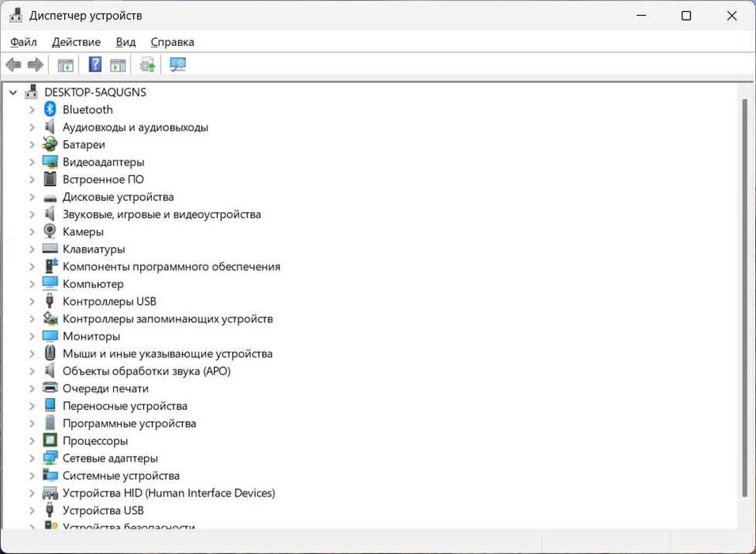Click the speaker icon next to Аудиовходы и аудиовыходы
Viewport: 756px width, 554px height.
(50, 127)
